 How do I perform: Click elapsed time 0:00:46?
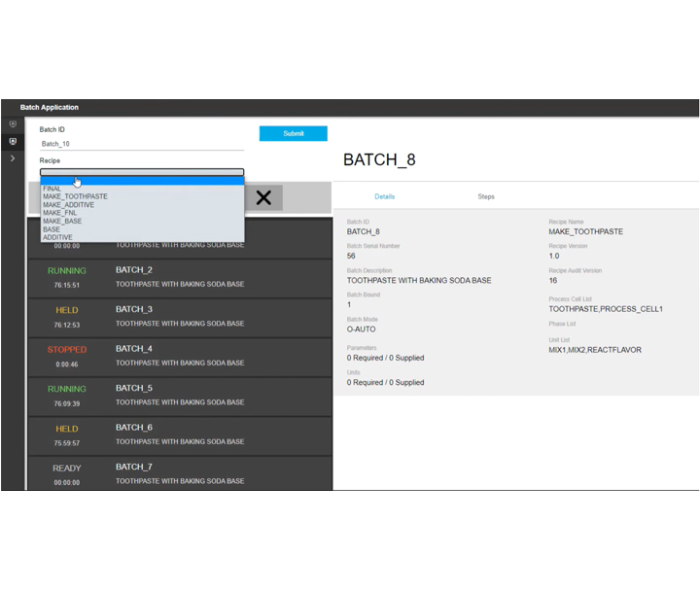(67, 364)
